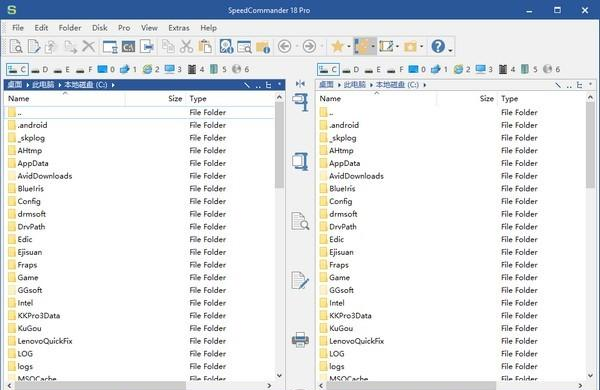Open the Folder menu
The width and height of the screenshot is (600, 390).
(70, 28)
